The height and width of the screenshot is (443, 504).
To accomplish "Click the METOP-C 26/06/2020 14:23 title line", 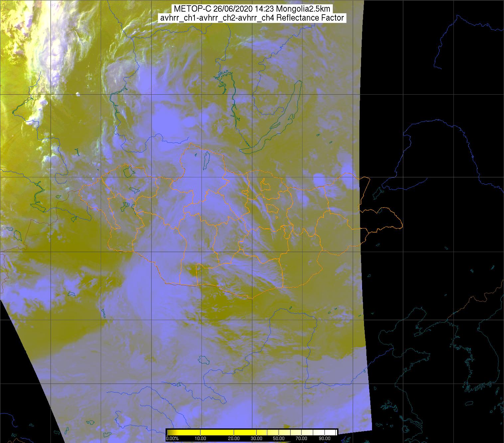I will coord(252,9).
